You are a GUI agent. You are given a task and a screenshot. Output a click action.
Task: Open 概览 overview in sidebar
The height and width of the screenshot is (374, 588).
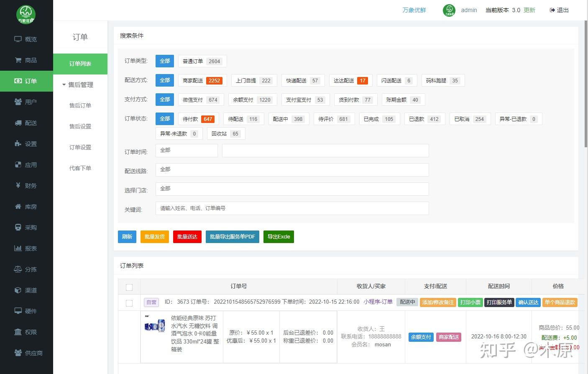pyautogui.click(x=26, y=39)
